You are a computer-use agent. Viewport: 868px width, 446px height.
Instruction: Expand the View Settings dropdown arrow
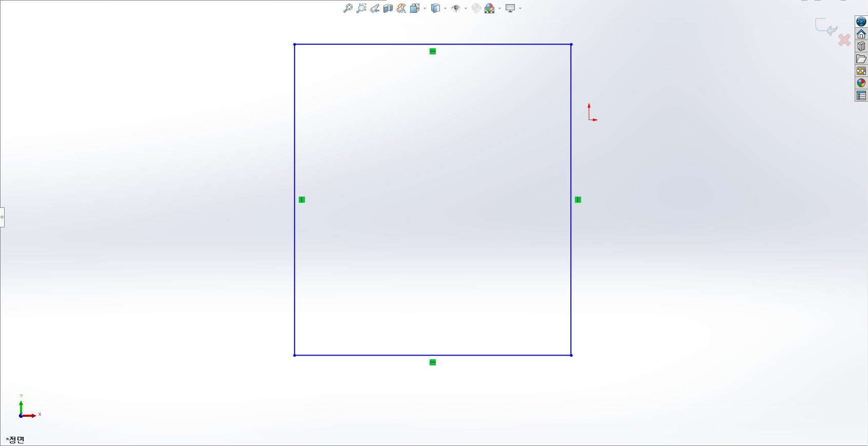[x=520, y=9]
